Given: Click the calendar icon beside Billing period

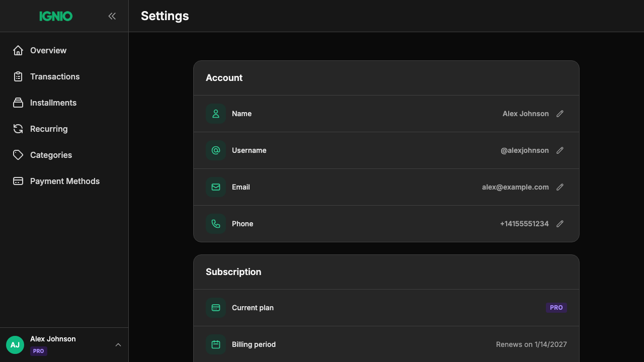Looking at the screenshot, I should (216, 344).
